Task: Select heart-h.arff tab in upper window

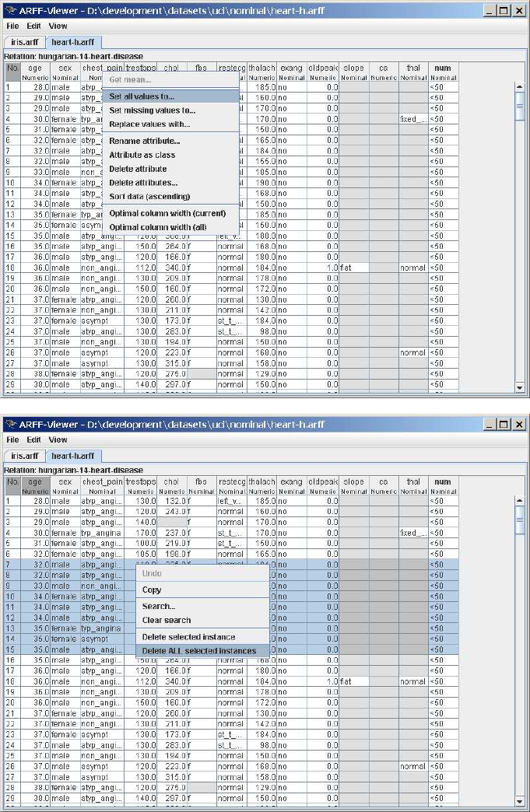Action: point(73,43)
